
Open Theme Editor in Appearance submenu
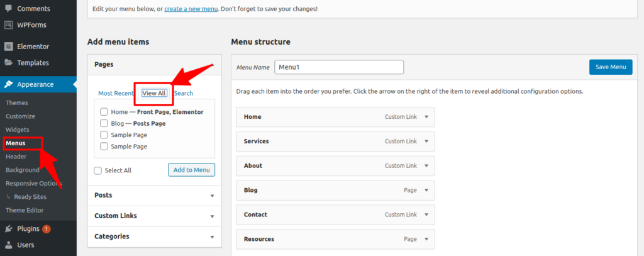[25, 210]
